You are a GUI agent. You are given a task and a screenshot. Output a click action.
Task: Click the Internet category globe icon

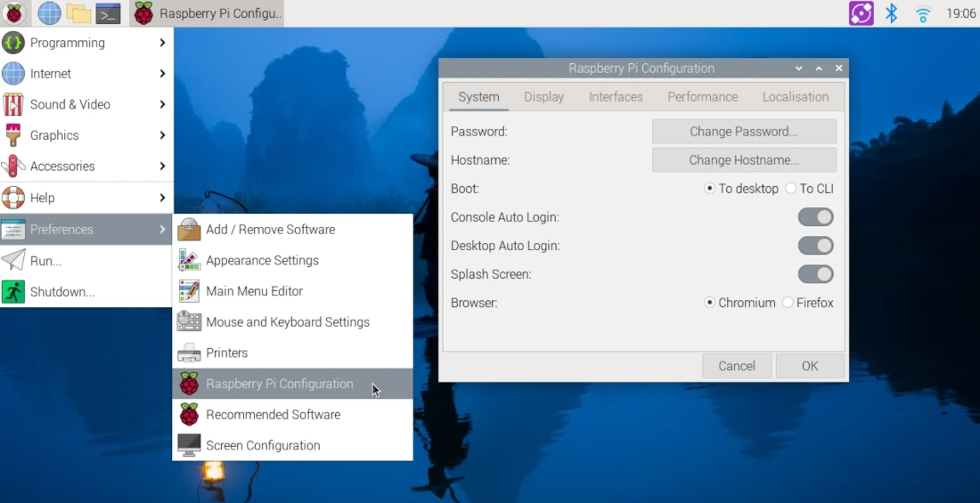(x=13, y=74)
